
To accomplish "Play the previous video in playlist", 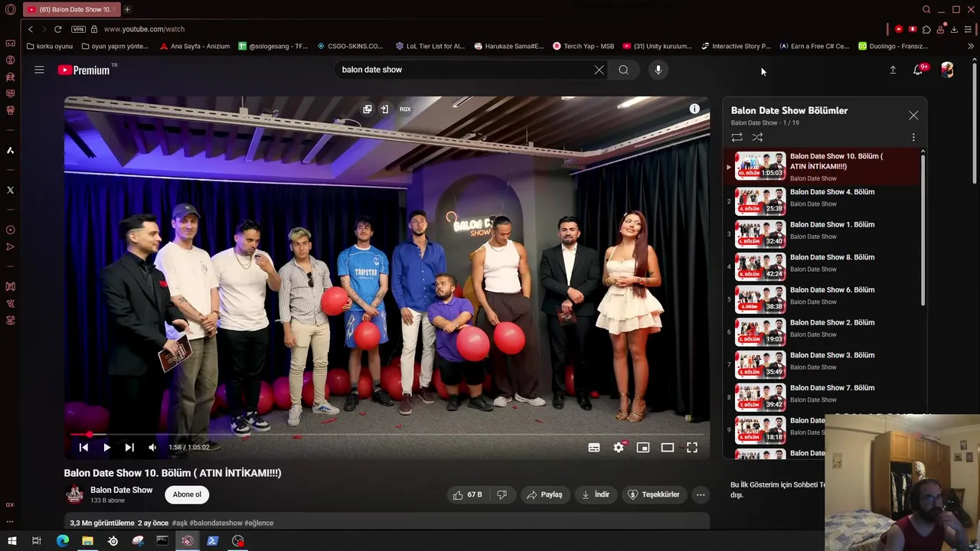I will [x=83, y=448].
